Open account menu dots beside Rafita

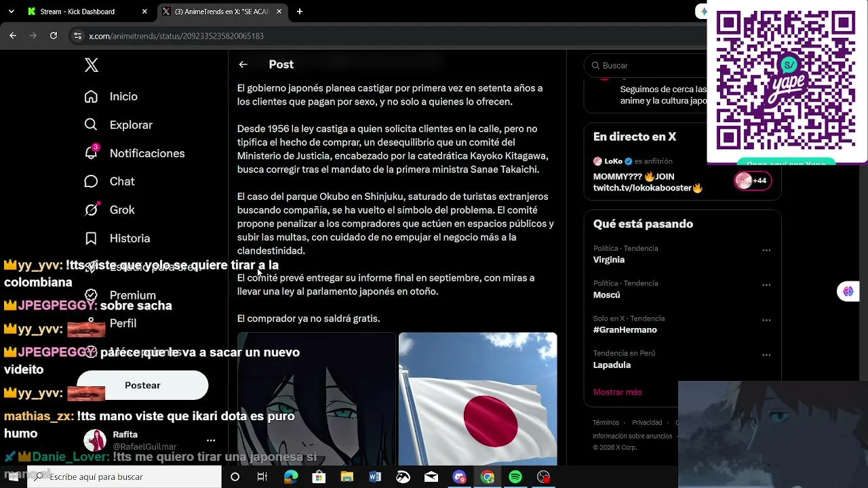pos(210,441)
